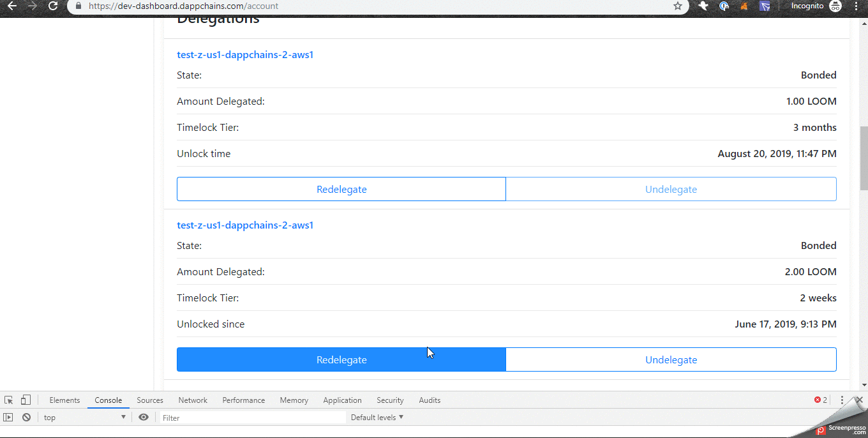This screenshot has width=868, height=438.
Task: Select the '2 weeks' timelock value
Action: point(818,298)
